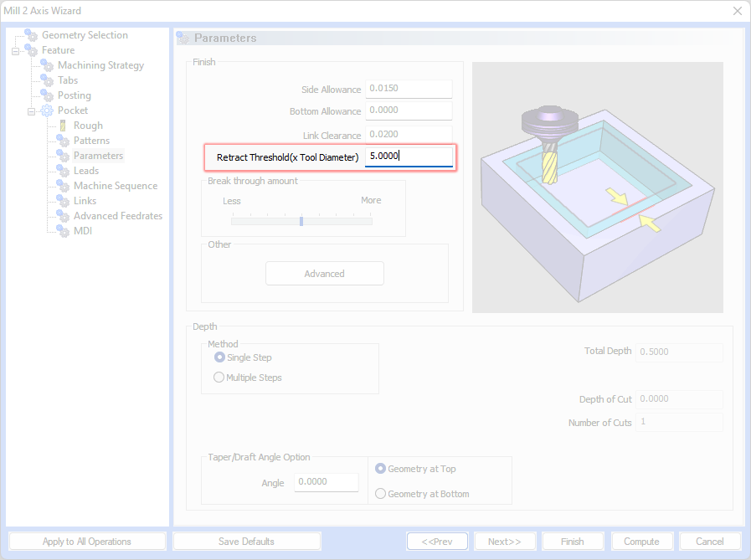Click the MDI gear icon

tap(63, 231)
